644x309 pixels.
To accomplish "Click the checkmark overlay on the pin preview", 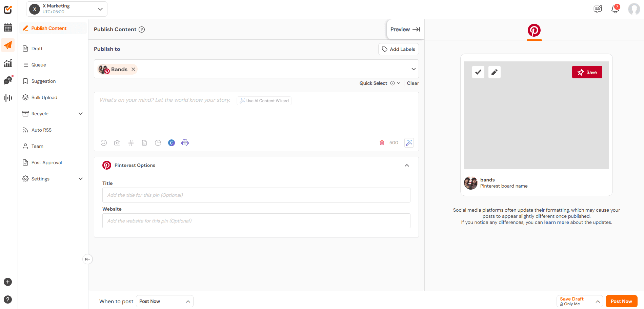I will pyautogui.click(x=478, y=72).
